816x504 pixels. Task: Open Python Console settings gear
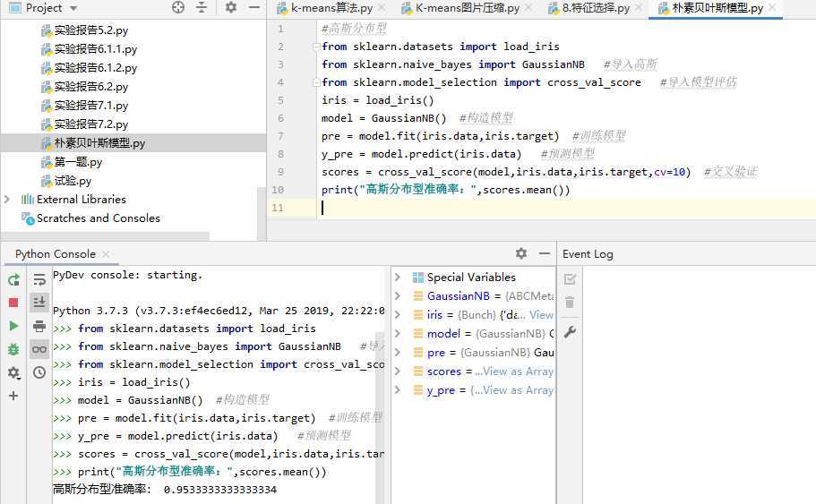(521, 253)
